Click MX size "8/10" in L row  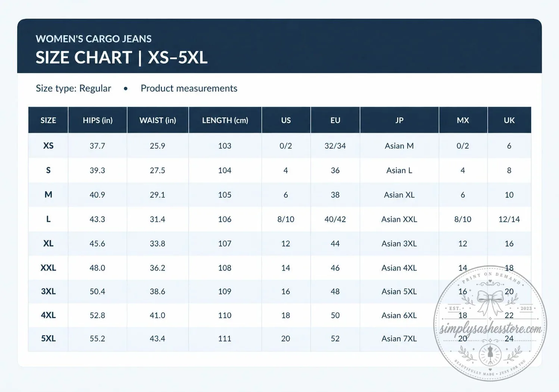[463, 219]
